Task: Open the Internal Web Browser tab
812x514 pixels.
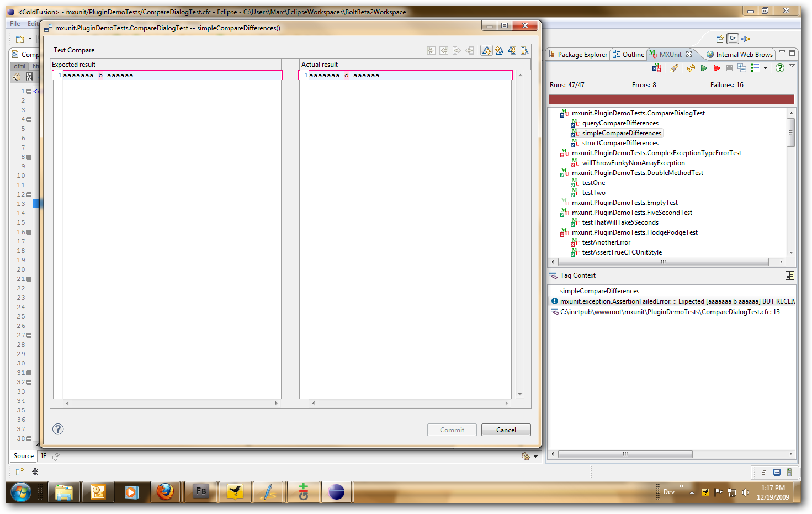Action: (x=740, y=54)
